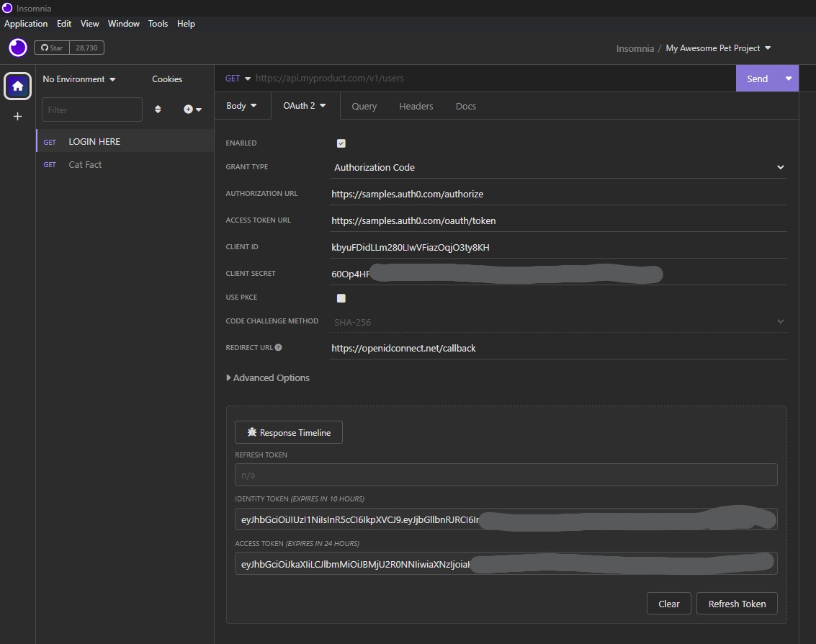The width and height of the screenshot is (816, 644).
Task: Click the Redirect URL field
Action: pyautogui.click(x=558, y=348)
